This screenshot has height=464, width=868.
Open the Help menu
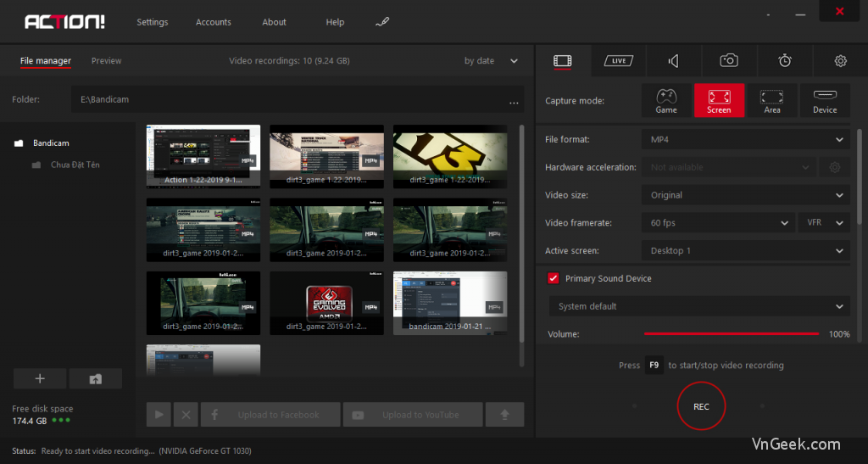[335, 22]
